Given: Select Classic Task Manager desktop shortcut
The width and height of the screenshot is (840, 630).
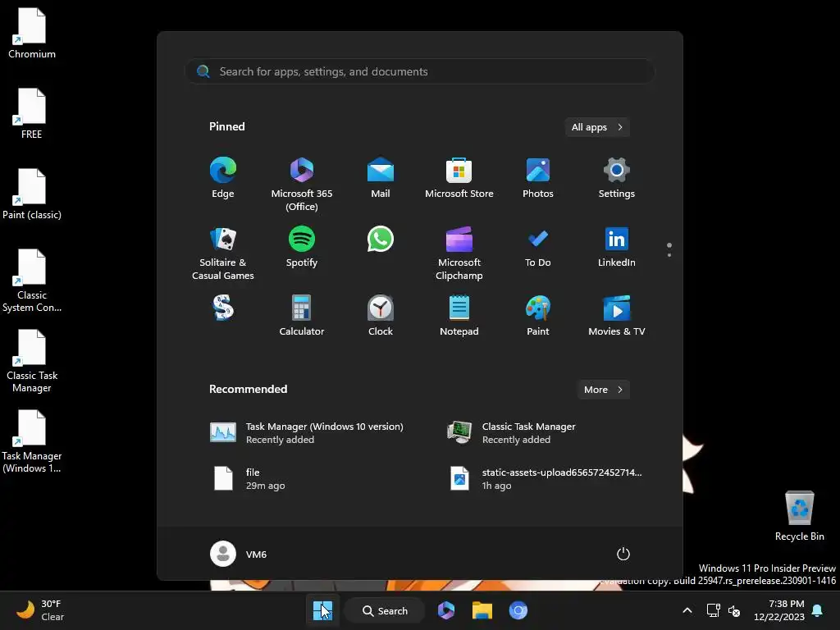Looking at the screenshot, I should click(x=32, y=361).
